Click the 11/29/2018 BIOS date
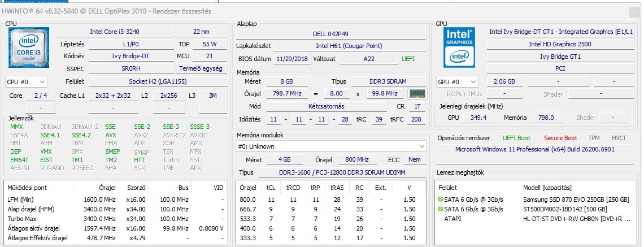The width and height of the screenshot is (644, 247). point(291,59)
